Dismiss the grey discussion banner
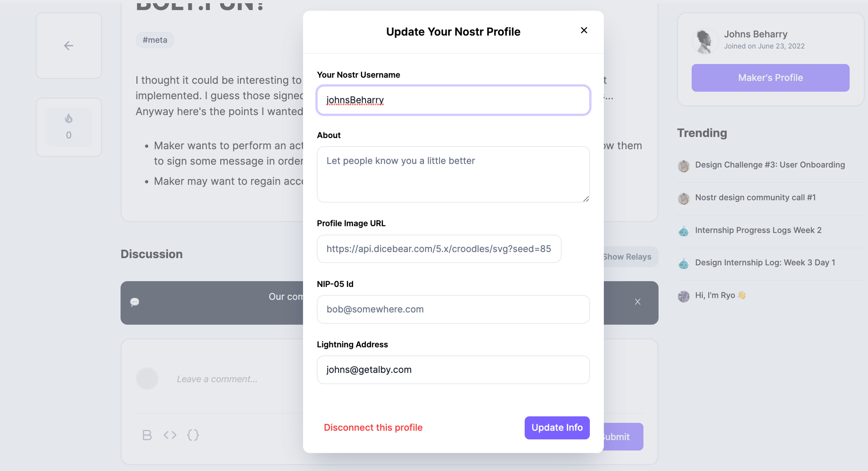 click(637, 302)
